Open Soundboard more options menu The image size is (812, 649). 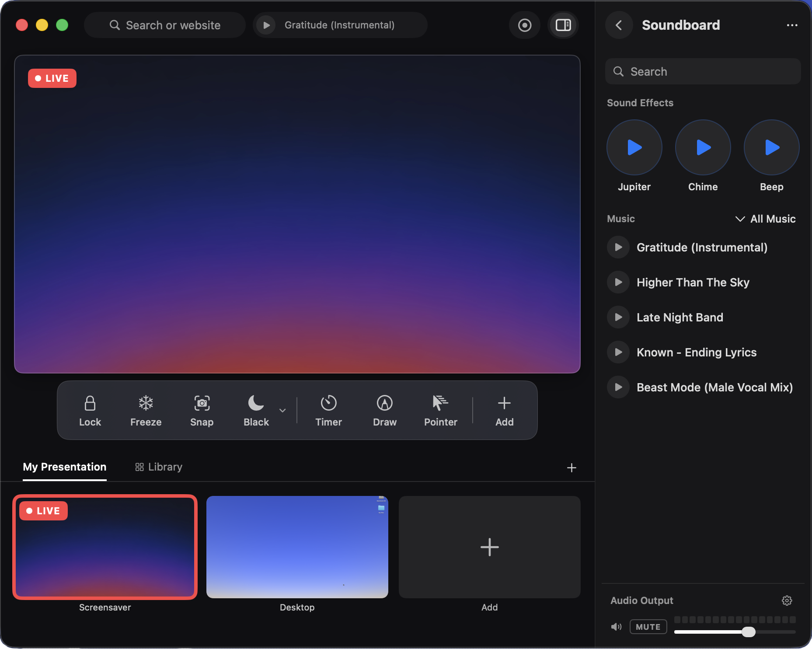pos(792,25)
